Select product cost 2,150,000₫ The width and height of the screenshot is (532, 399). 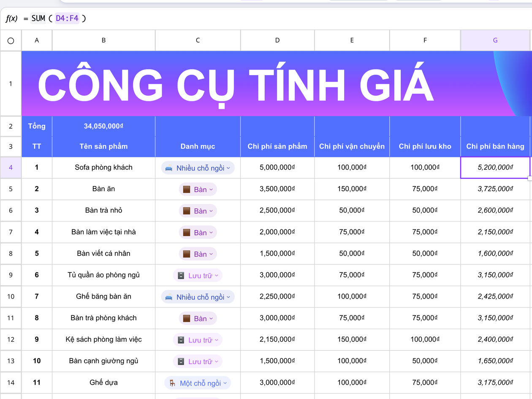(x=277, y=340)
